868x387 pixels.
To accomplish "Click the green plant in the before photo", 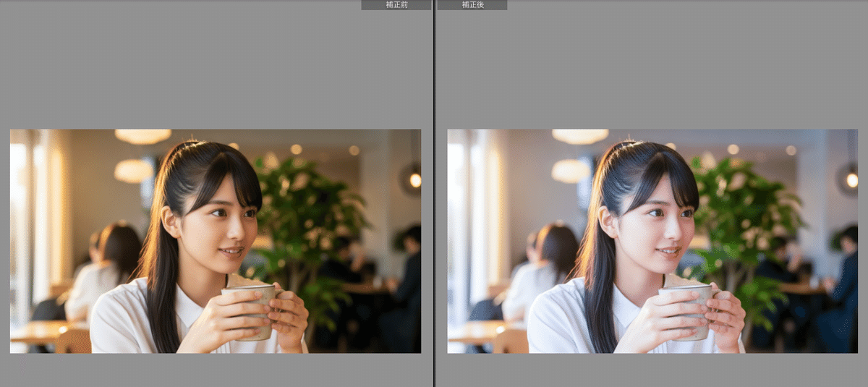I will pyautogui.click(x=307, y=210).
